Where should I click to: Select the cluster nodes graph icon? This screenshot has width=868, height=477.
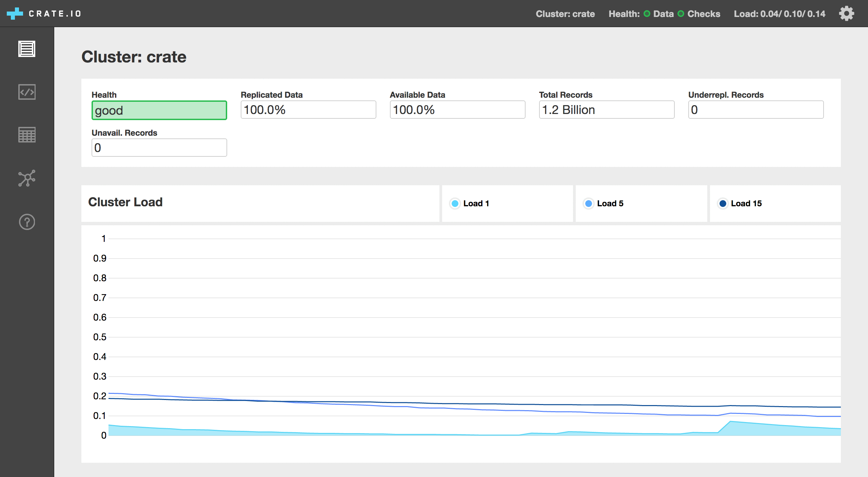(26, 177)
